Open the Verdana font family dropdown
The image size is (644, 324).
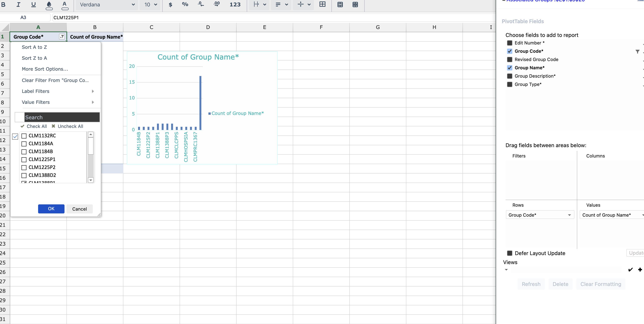point(107,5)
